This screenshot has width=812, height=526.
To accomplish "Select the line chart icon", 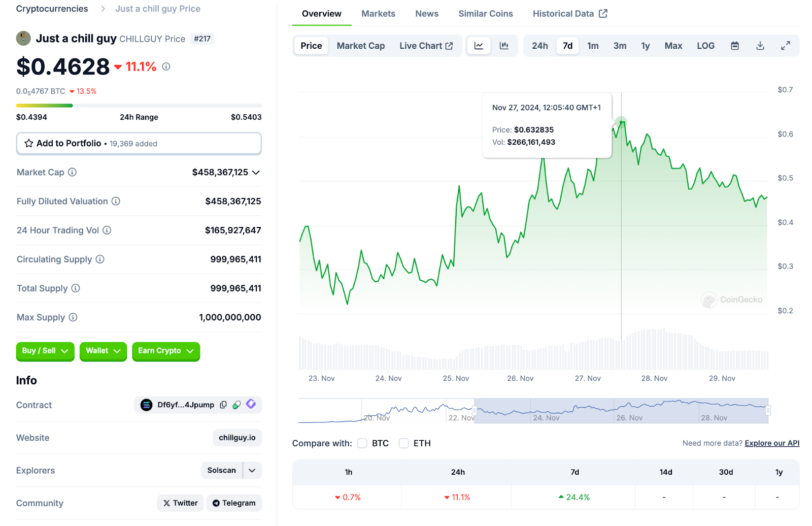I will pyautogui.click(x=478, y=45).
